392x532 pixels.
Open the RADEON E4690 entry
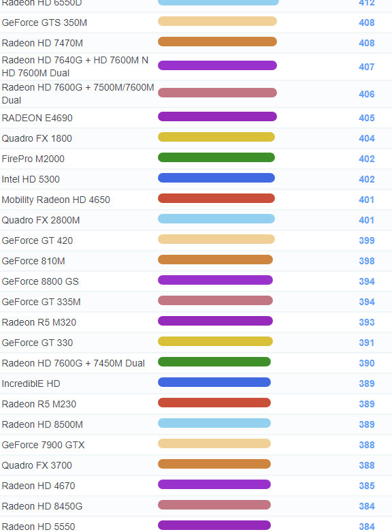tap(37, 118)
